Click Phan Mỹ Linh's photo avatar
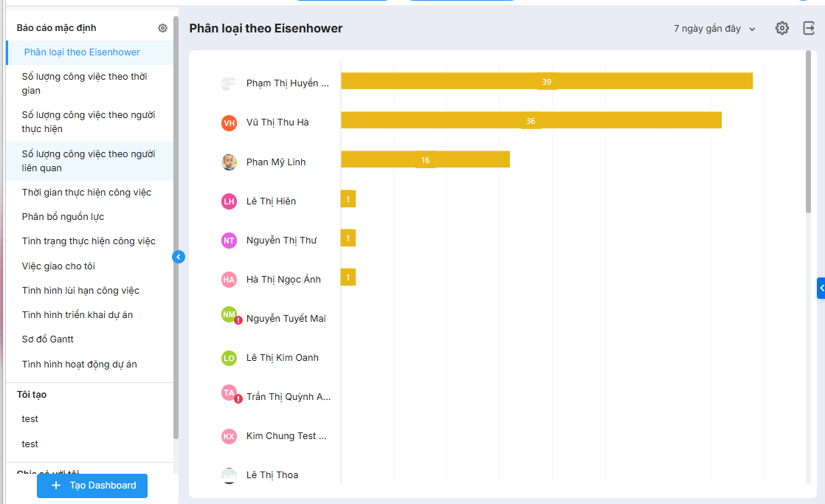The height and width of the screenshot is (504, 825). 229,162
